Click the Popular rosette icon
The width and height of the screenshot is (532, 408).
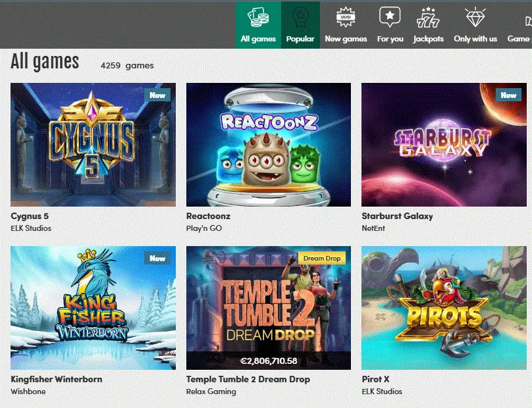pyautogui.click(x=300, y=18)
